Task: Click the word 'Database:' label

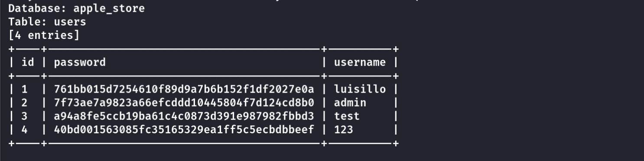Action: pyautogui.click(x=34, y=9)
